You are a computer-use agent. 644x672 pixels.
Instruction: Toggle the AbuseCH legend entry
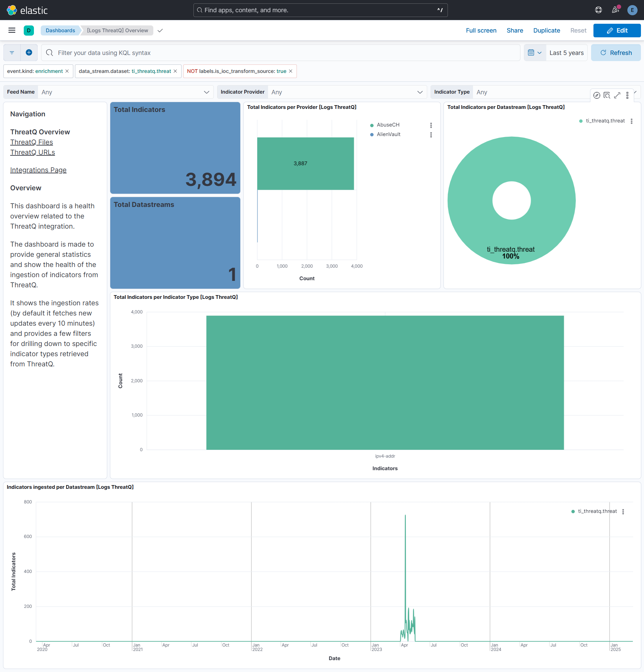pos(388,125)
